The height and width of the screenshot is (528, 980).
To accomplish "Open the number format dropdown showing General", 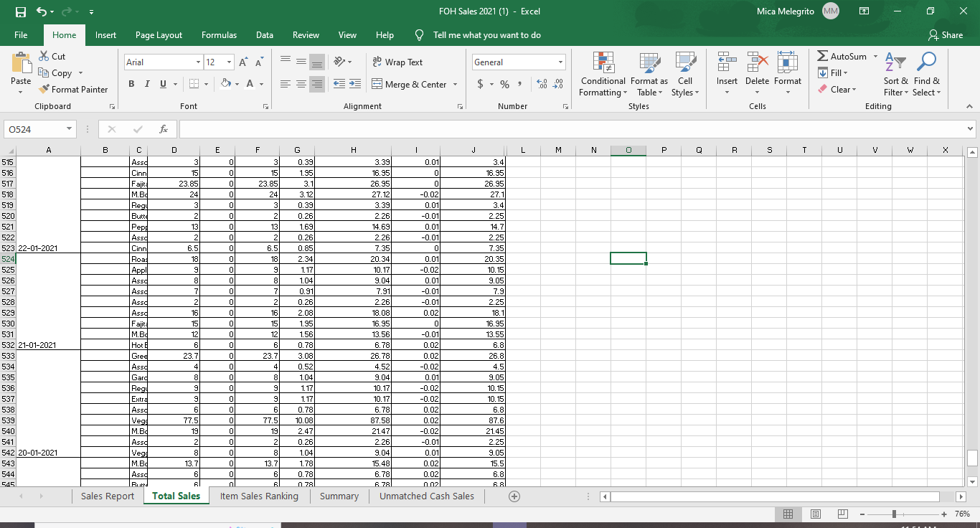I will pyautogui.click(x=560, y=62).
